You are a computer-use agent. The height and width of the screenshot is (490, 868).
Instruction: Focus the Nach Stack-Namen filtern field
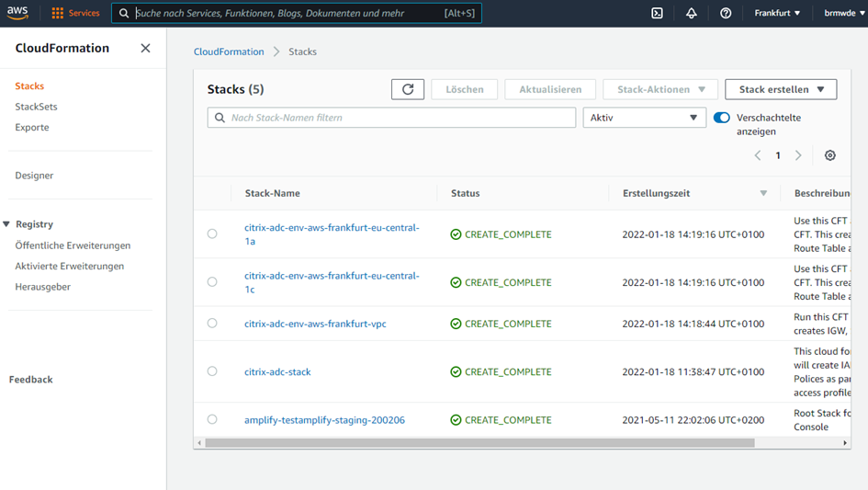pyautogui.click(x=391, y=118)
